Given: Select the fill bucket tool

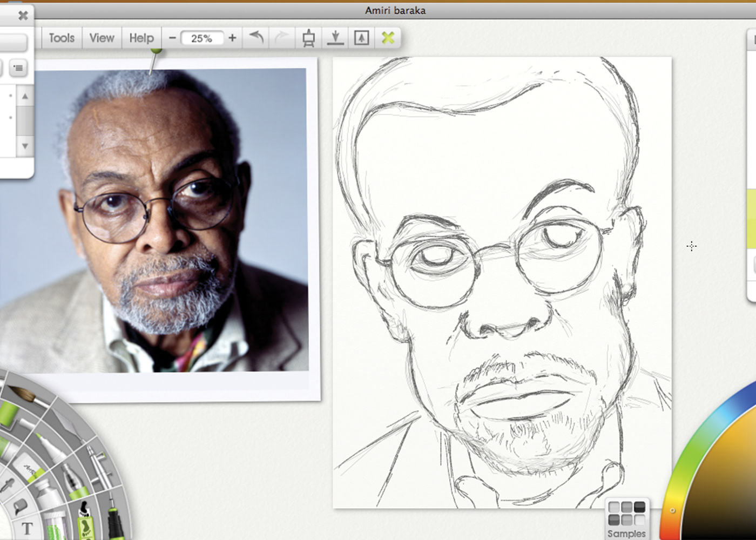Looking at the screenshot, I should coord(20,505).
